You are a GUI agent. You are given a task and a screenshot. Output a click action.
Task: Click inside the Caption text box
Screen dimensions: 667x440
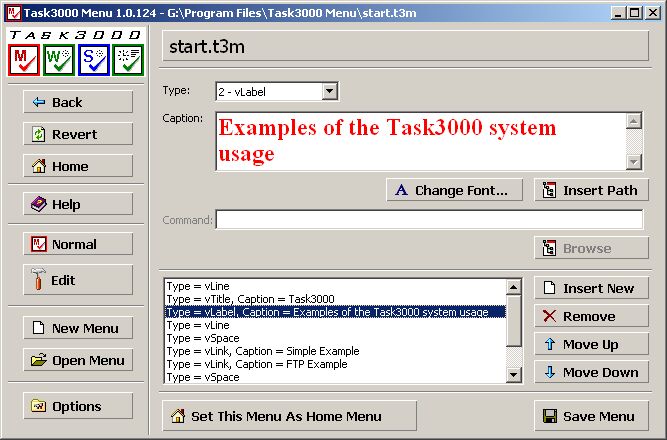click(420, 141)
